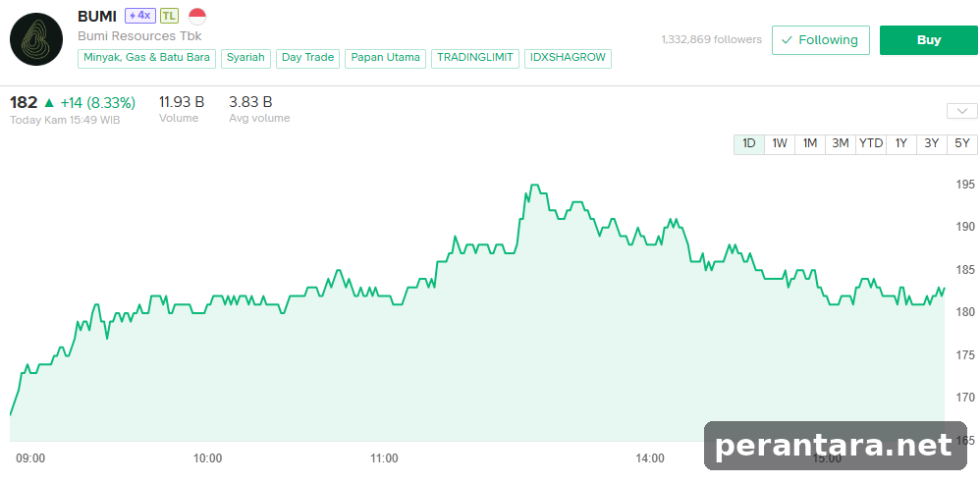Show the YTD chart range
The image size is (980, 483).
click(871, 143)
